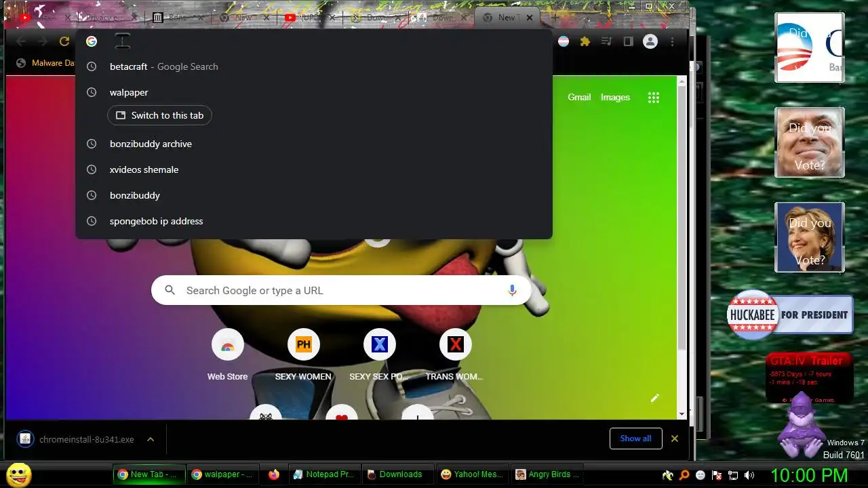868x488 pixels.
Task: Click the Action Center flag tray icon
Action: click(x=717, y=475)
